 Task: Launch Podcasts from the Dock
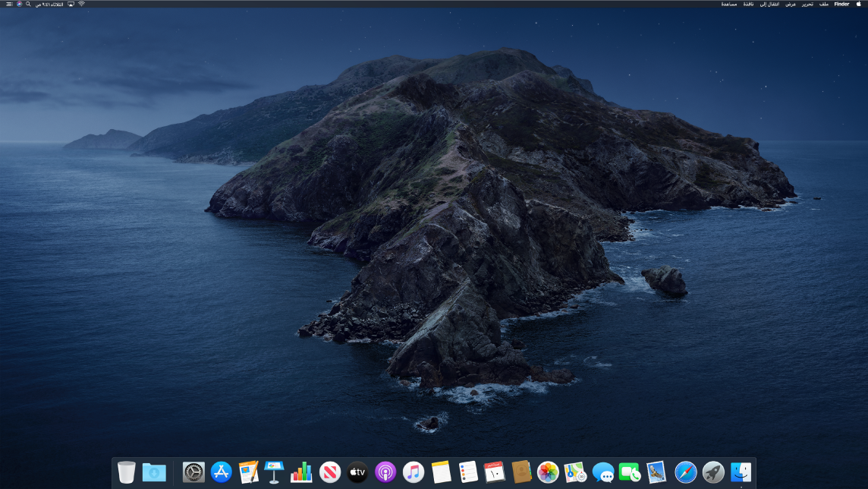(x=385, y=472)
